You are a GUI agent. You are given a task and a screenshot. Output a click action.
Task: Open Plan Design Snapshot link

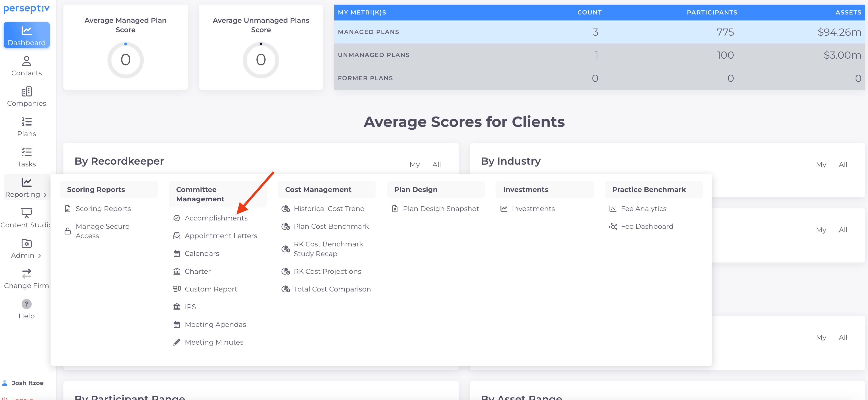tap(440, 209)
